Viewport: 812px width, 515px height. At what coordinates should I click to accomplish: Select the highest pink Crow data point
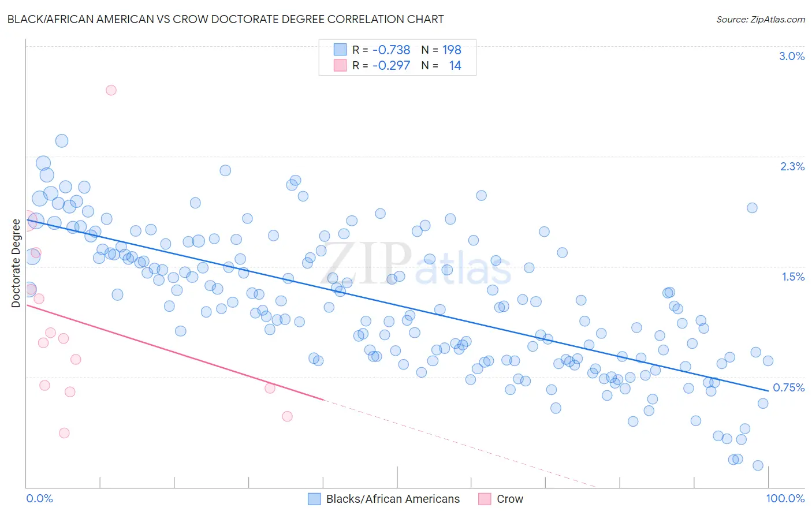coord(111,90)
